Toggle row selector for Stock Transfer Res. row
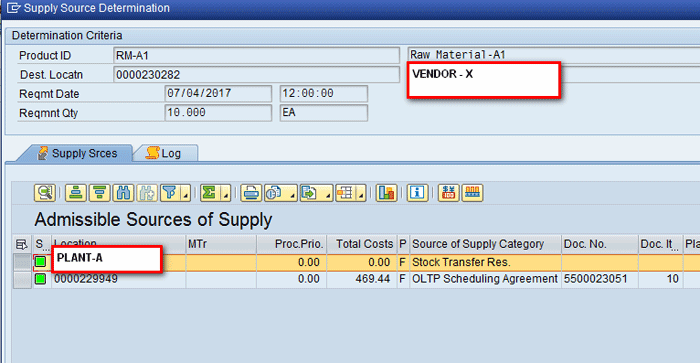Screen dimensions: 700x363 tap(21, 262)
